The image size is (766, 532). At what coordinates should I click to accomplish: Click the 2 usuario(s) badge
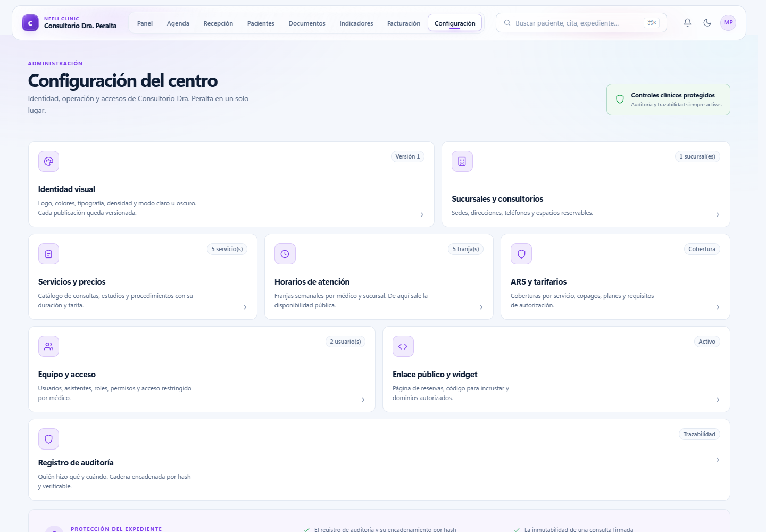point(345,342)
